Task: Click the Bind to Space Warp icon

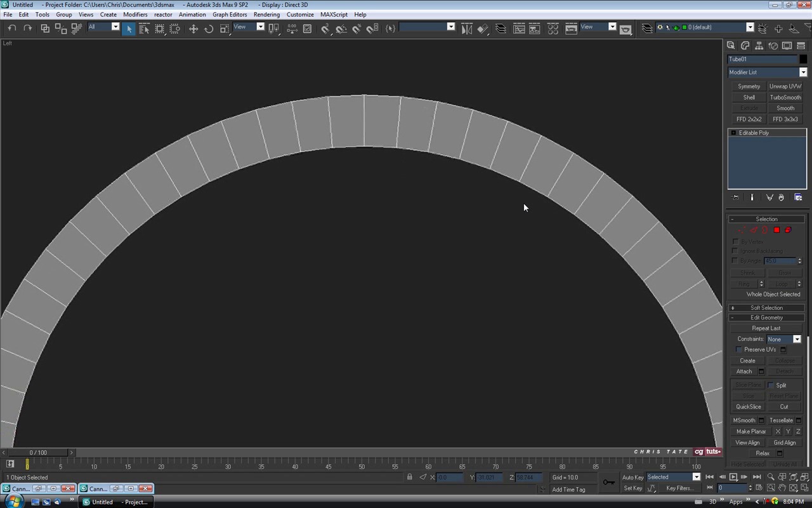Action: 76,29
